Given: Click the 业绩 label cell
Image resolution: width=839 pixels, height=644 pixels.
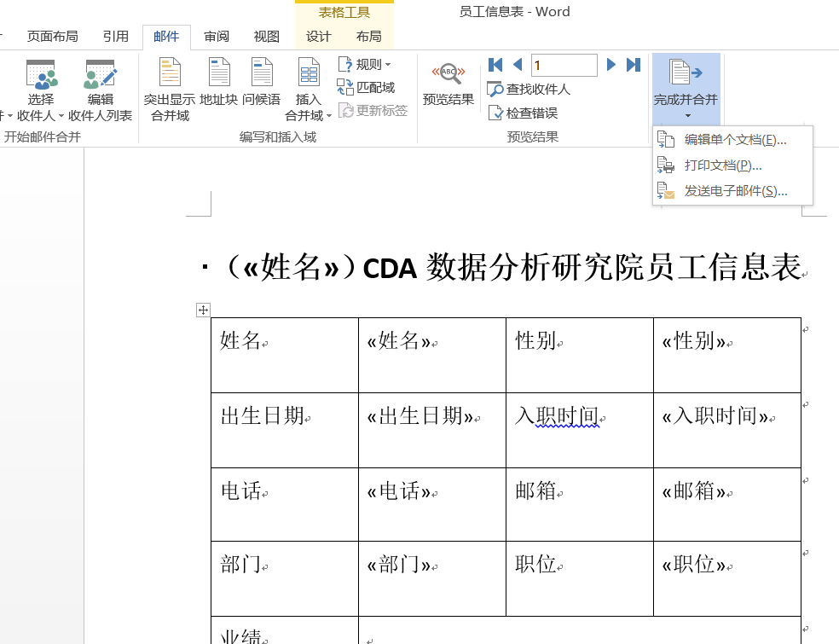Looking at the screenshot, I should click(x=285, y=630).
